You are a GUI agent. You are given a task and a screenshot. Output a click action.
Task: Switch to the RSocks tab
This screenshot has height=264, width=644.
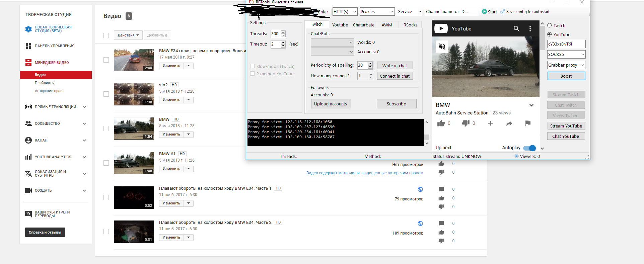click(410, 25)
